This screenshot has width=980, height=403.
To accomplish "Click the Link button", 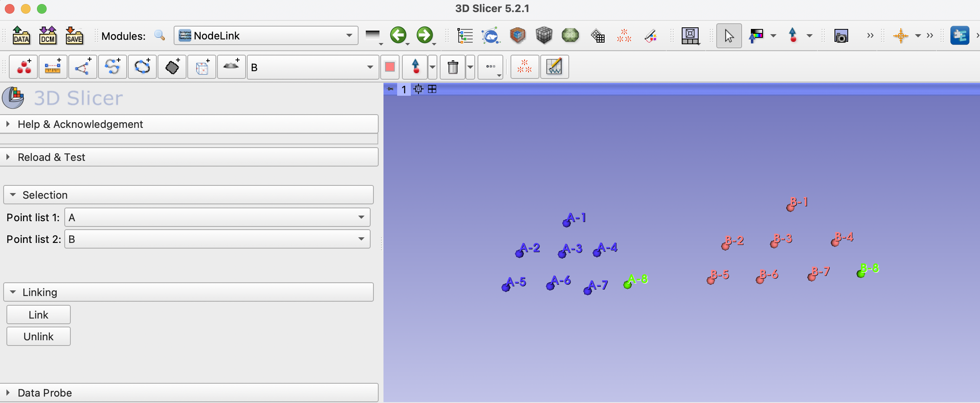I will tap(39, 315).
